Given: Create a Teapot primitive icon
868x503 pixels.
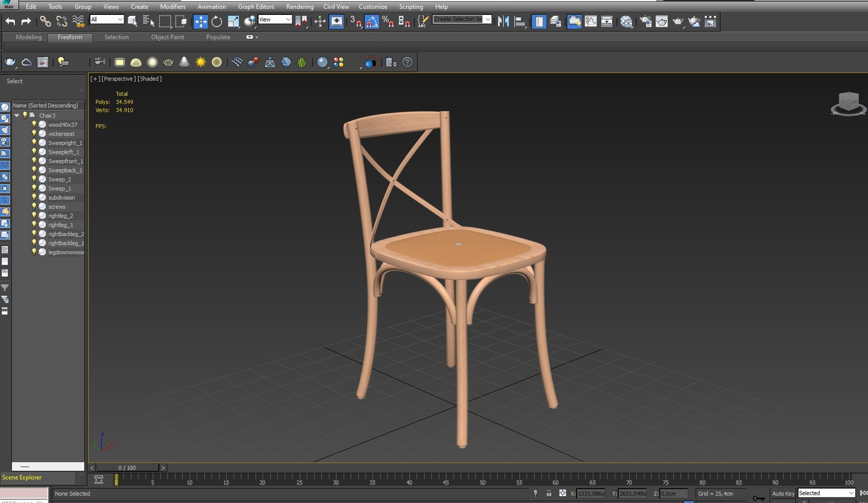Looking at the screenshot, I should coord(168,62).
